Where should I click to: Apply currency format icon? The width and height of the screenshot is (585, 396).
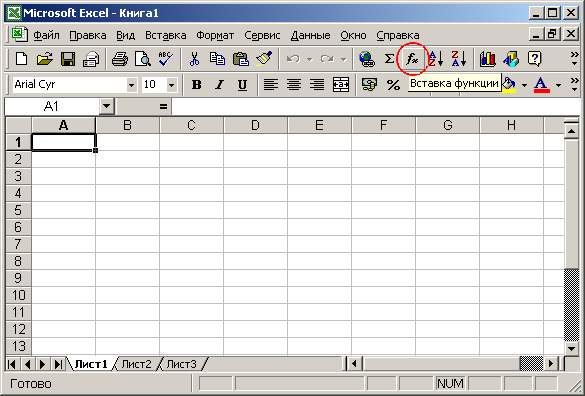click(x=369, y=85)
